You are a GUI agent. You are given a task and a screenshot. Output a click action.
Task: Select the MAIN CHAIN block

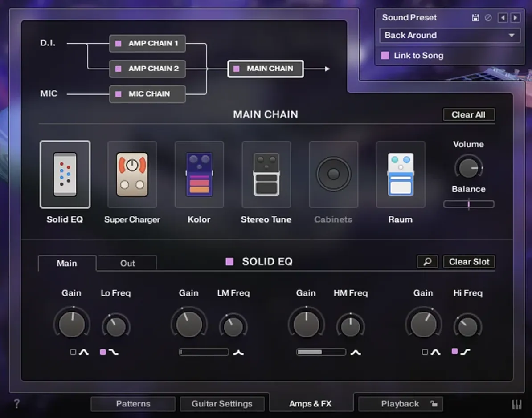(266, 69)
